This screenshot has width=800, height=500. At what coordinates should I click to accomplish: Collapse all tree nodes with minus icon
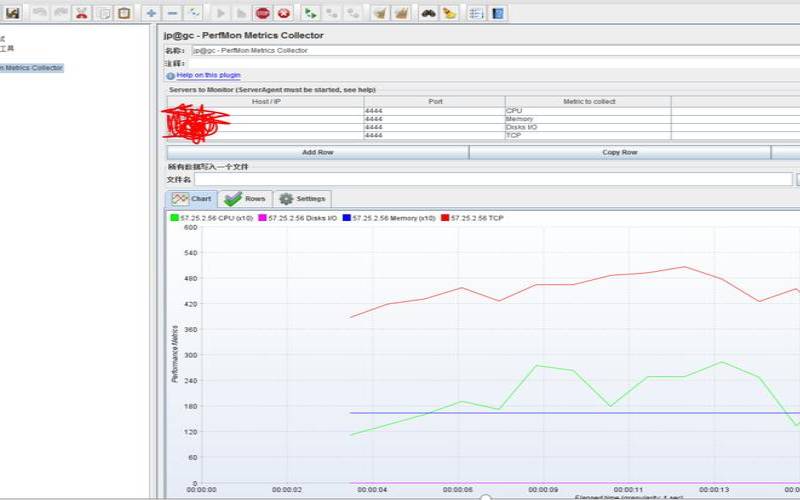(172, 13)
